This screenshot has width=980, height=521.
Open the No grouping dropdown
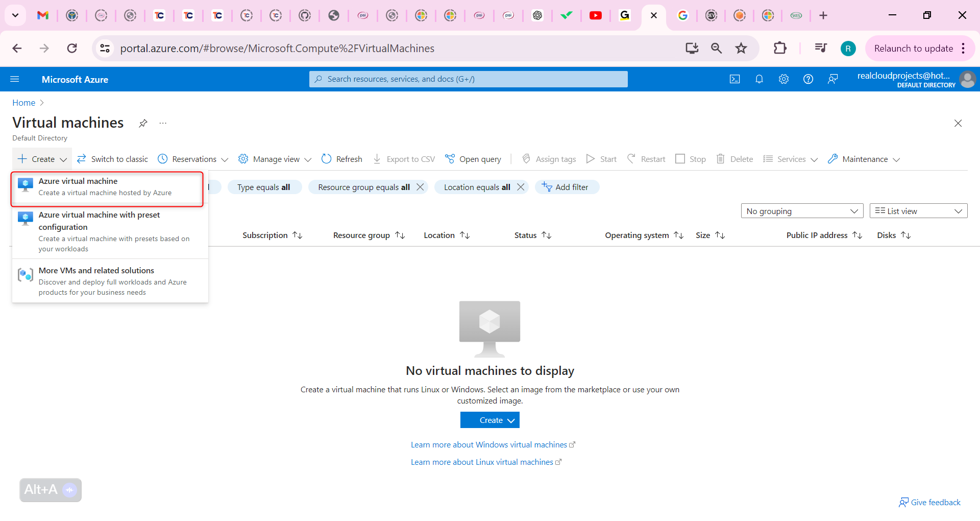[x=801, y=210]
